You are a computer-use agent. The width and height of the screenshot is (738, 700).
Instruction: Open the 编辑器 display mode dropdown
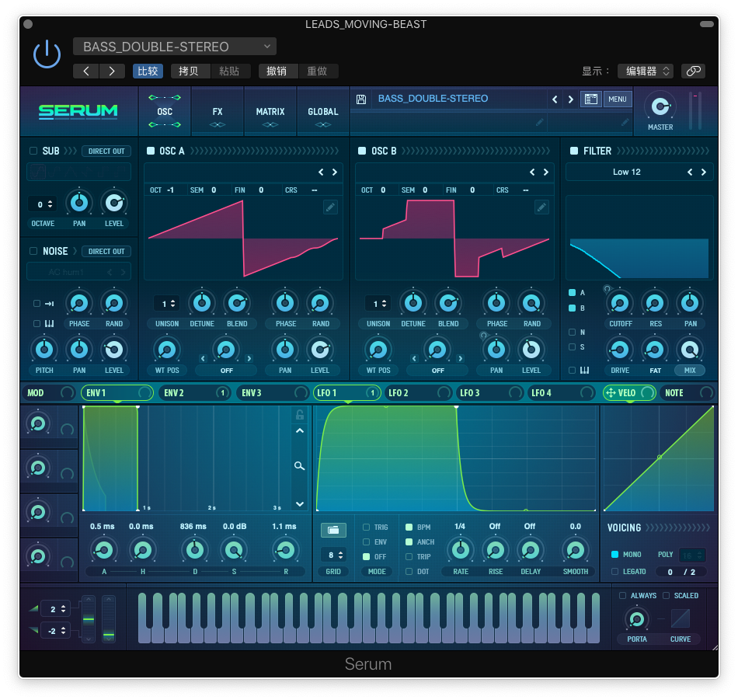[x=646, y=71]
